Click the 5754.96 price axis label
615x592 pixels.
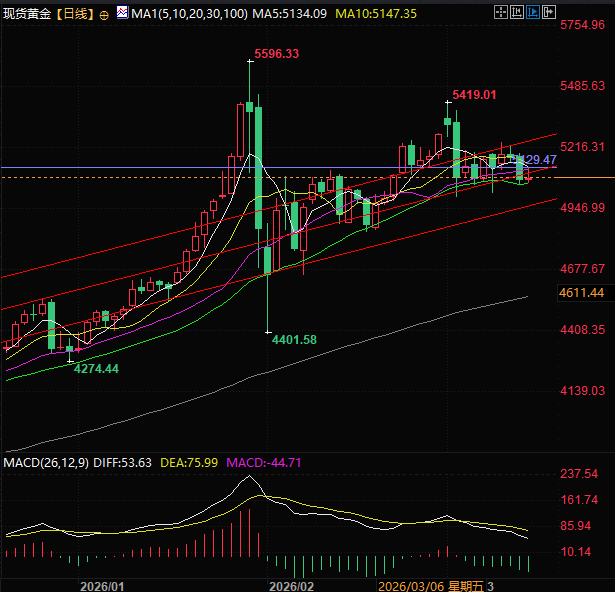pyautogui.click(x=582, y=25)
